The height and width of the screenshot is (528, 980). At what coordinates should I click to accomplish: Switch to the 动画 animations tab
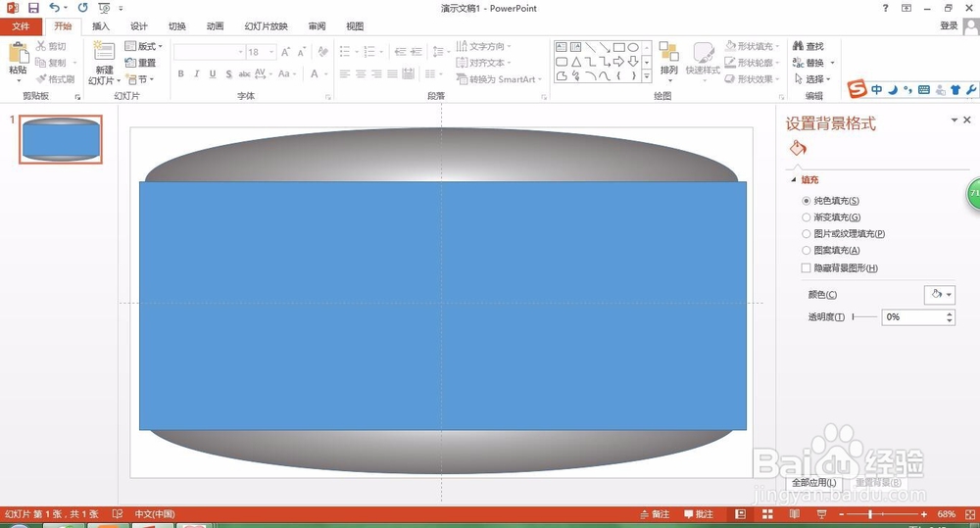pyautogui.click(x=215, y=26)
